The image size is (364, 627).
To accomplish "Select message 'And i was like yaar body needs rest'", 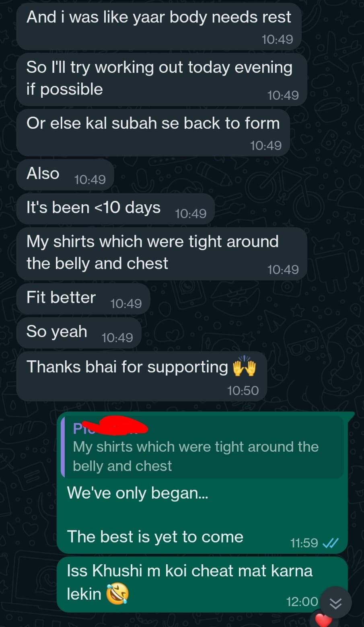I will (159, 27).
